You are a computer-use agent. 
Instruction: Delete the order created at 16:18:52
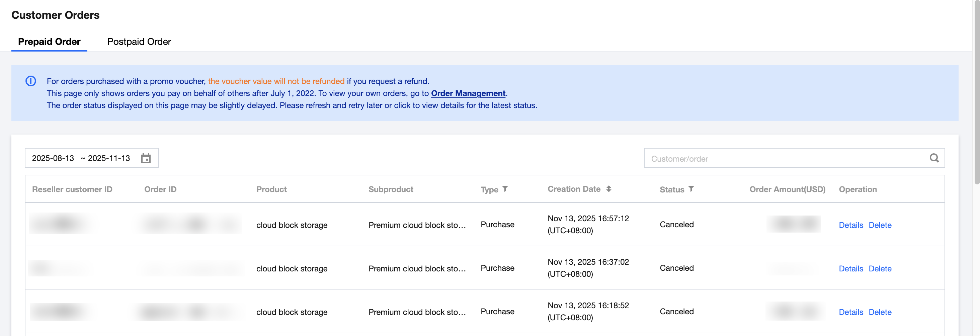(x=880, y=312)
